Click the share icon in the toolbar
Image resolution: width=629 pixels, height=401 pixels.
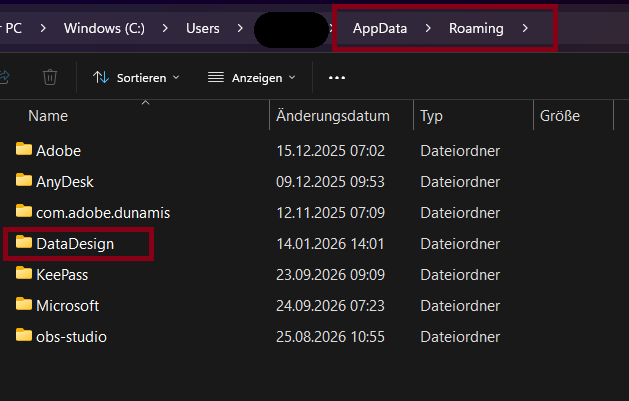[4, 77]
